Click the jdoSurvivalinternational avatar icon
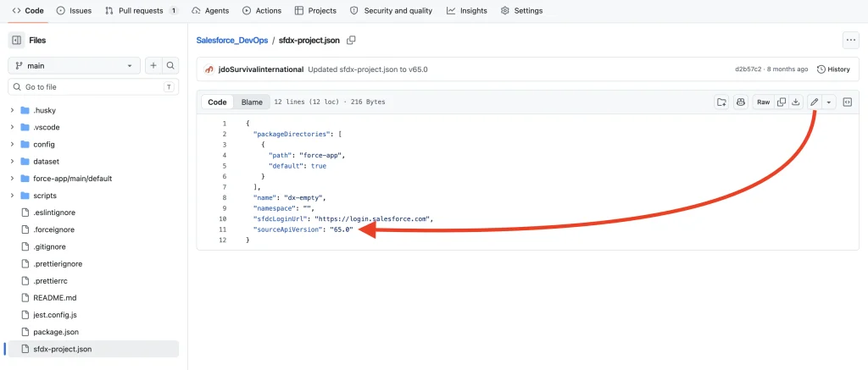 [x=209, y=69]
